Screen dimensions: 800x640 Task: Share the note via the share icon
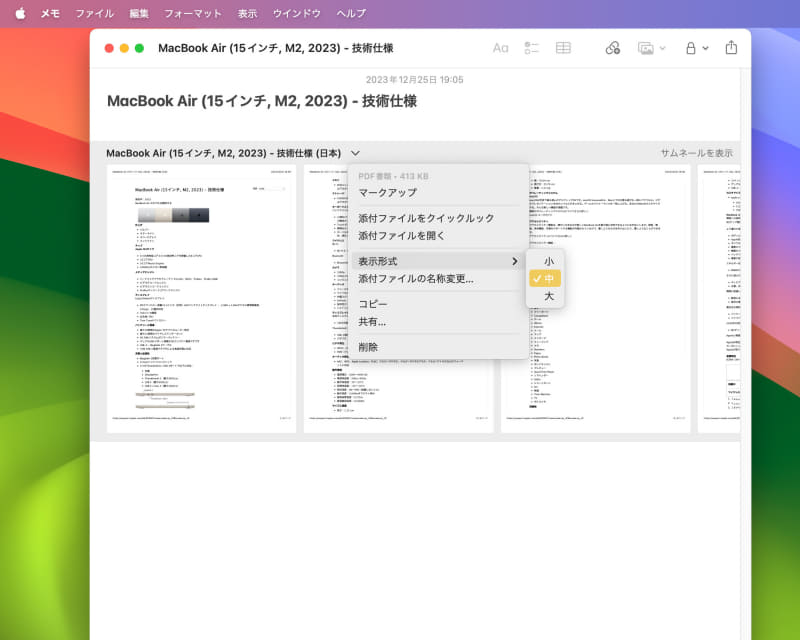(x=731, y=47)
